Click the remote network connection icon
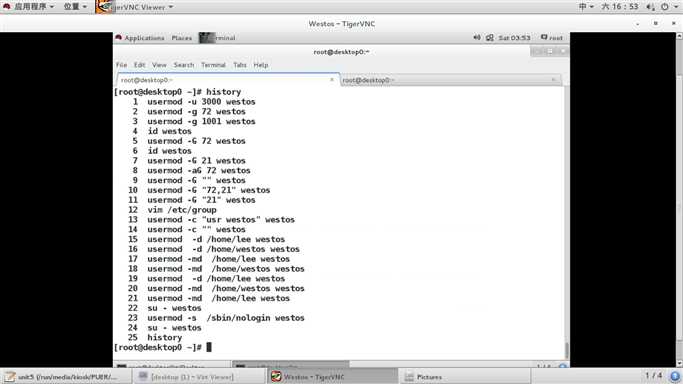This screenshot has width=683, height=384. pyautogui.click(x=490, y=38)
